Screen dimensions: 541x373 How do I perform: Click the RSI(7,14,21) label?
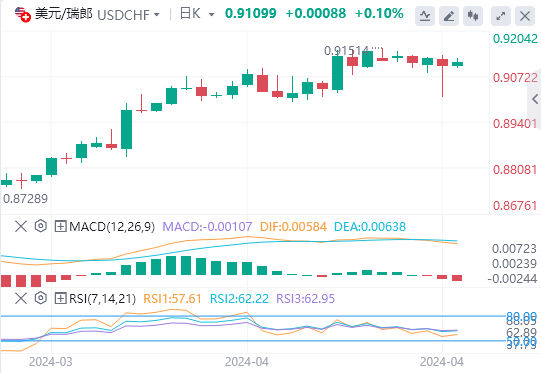(x=102, y=298)
